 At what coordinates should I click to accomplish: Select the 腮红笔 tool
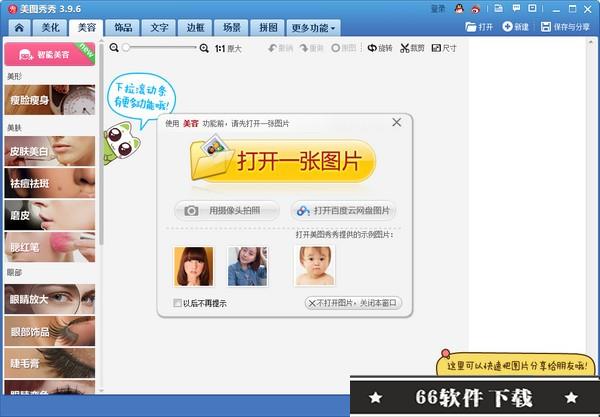pyautogui.click(x=50, y=247)
